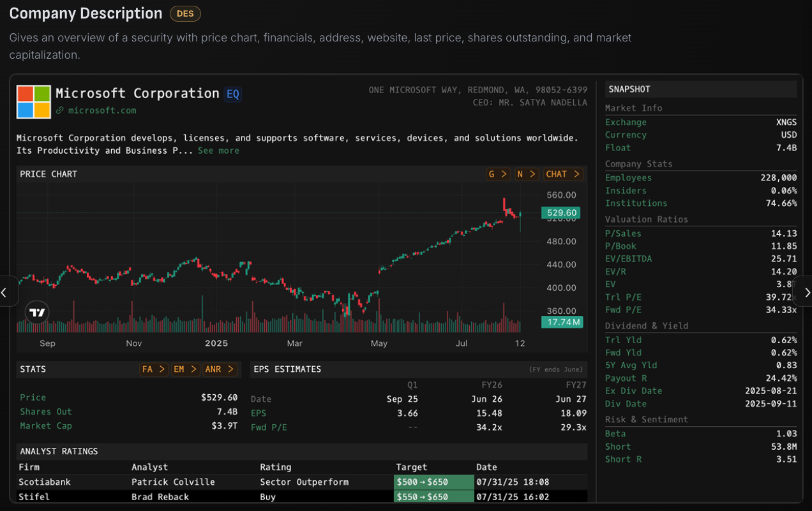Click the 17.74M volume label
Image resolution: width=812 pixels, height=511 pixels.
coord(562,322)
